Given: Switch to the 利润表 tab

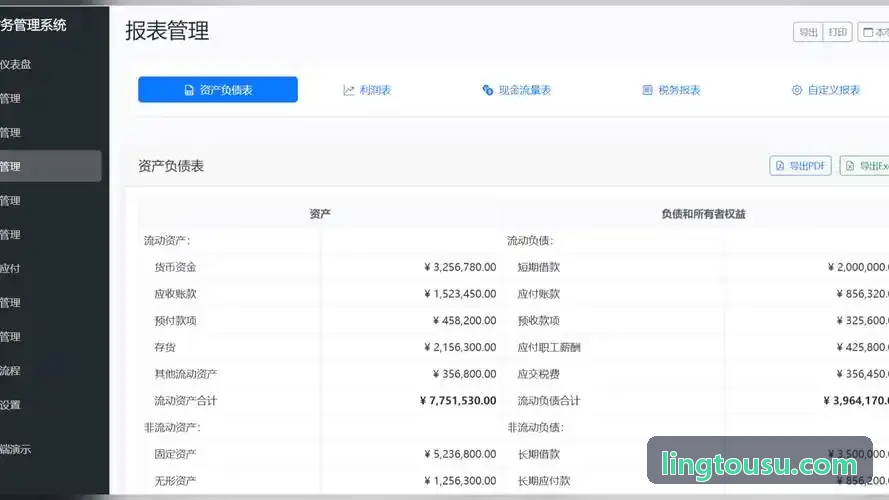Looking at the screenshot, I should click(x=367, y=90).
